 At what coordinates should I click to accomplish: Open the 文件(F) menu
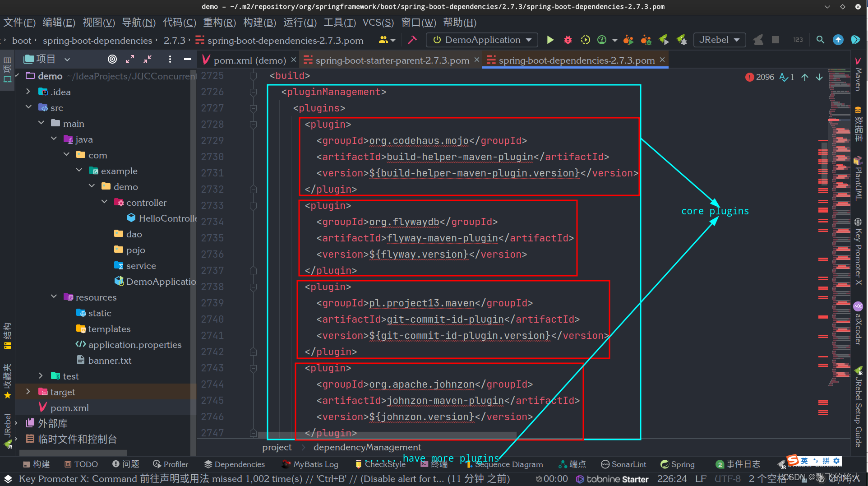point(19,23)
